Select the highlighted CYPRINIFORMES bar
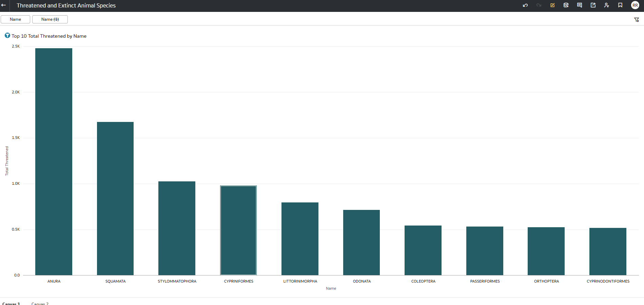 (238, 230)
